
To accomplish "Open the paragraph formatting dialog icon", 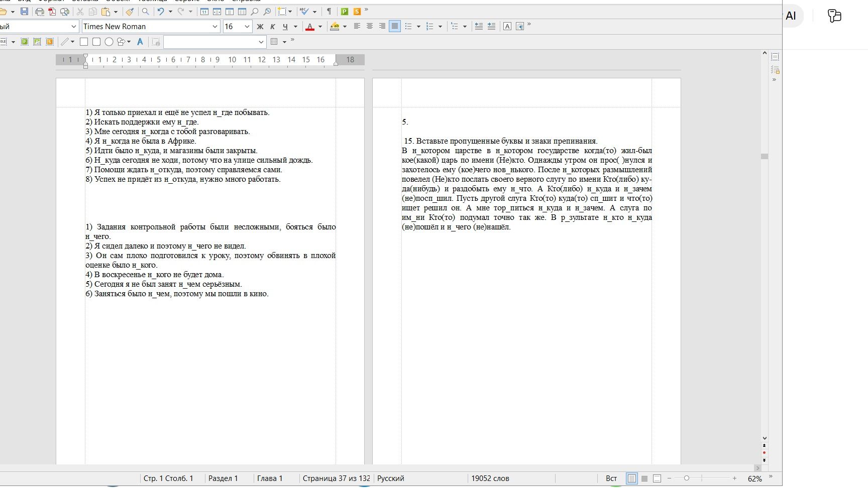I will point(520,27).
